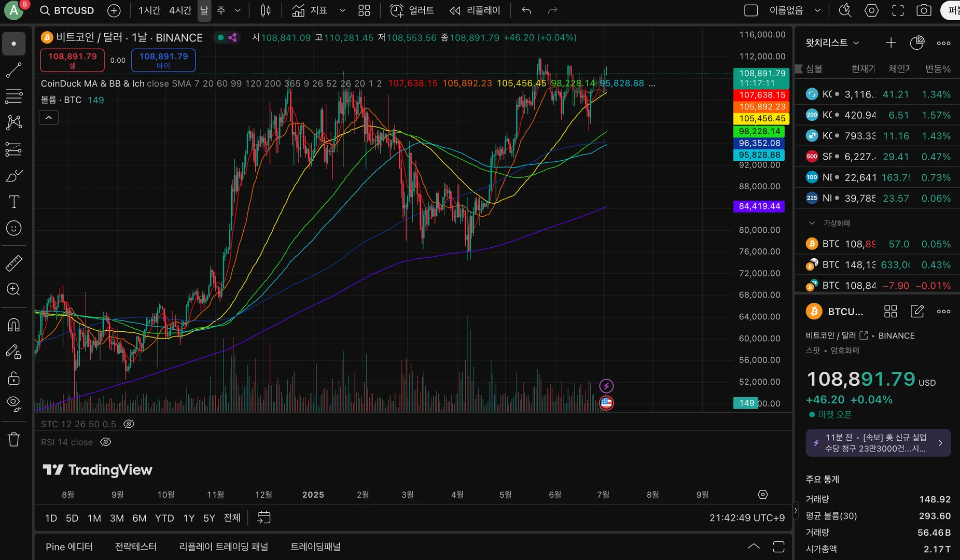The width and height of the screenshot is (960, 560).
Task: Open the 이름없음 layout dropdown arrow
Action: point(817,10)
